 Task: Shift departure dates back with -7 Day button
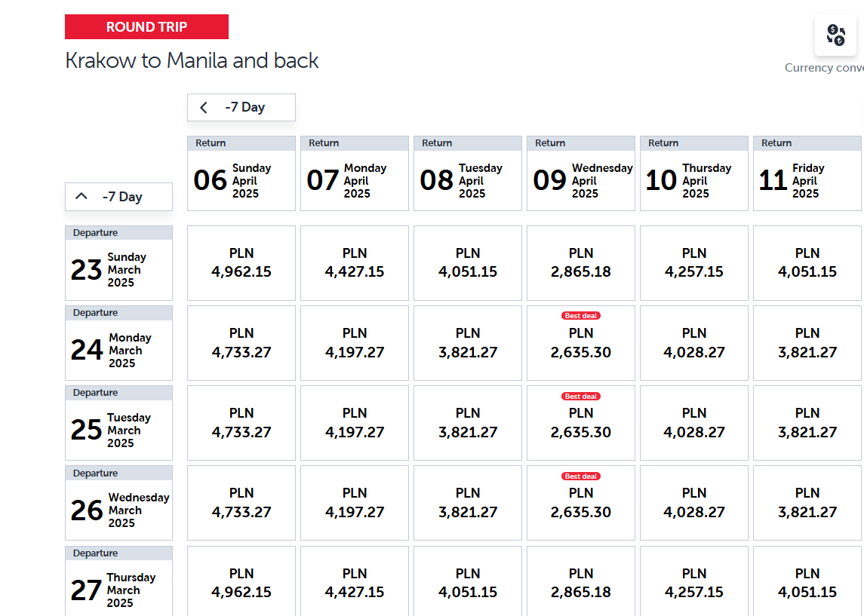click(x=118, y=197)
